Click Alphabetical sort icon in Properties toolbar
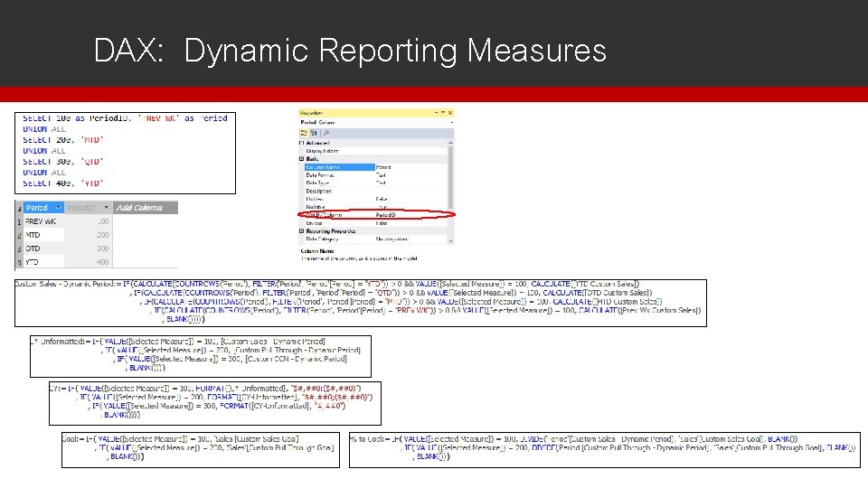Viewport: 868px width, 488px height. tap(314, 133)
